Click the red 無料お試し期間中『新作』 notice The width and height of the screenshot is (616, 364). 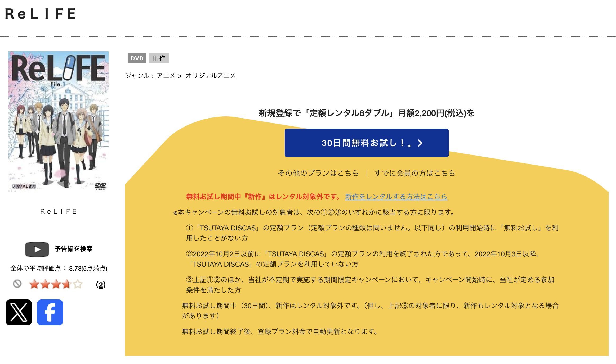click(263, 197)
